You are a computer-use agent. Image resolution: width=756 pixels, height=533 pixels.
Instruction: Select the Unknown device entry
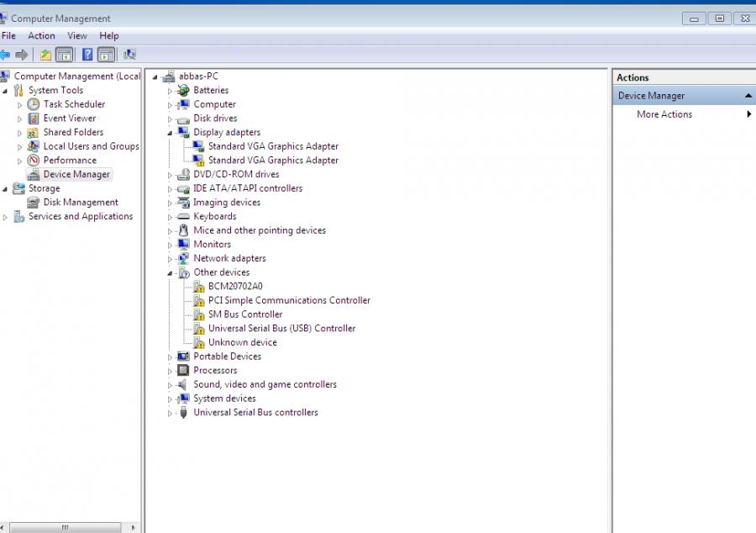pos(243,342)
